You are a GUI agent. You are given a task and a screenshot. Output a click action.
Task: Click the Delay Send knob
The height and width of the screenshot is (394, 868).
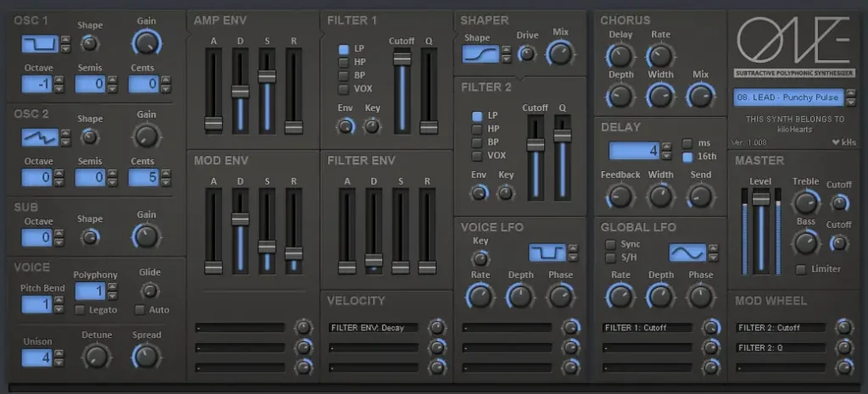coord(700,196)
